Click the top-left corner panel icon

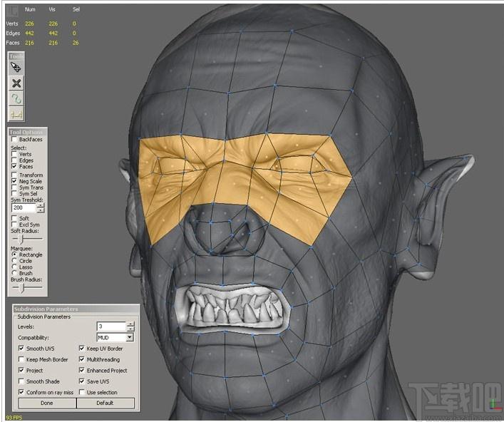coord(13,11)
